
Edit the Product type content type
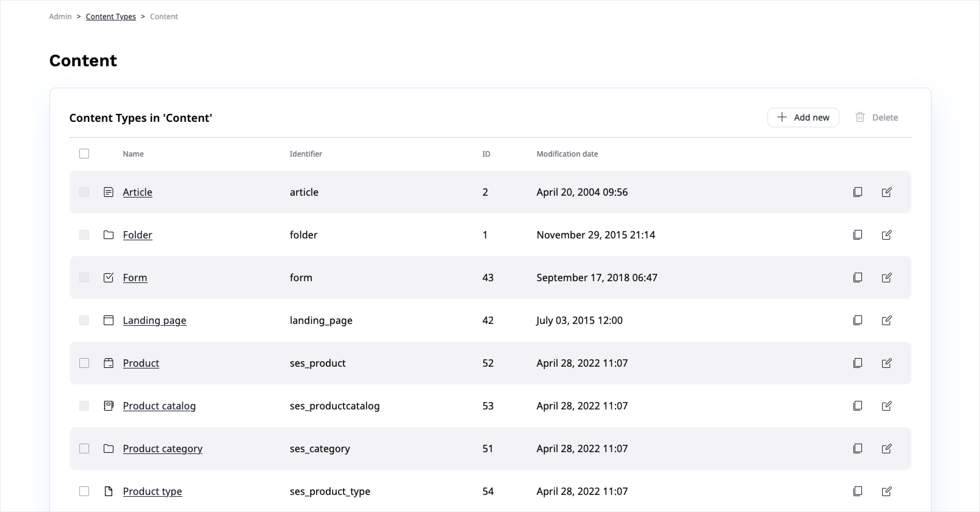[x=886, y=491]
